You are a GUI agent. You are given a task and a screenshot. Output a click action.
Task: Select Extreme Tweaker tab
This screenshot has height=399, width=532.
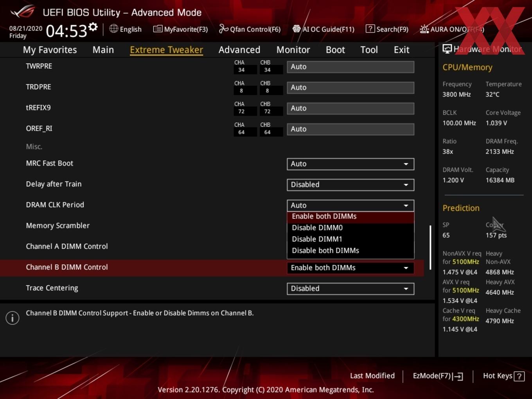[166, 50]
